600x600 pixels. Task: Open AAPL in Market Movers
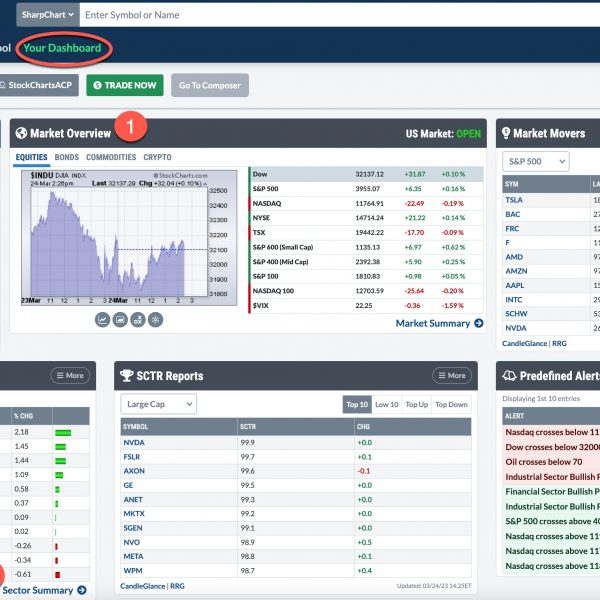point(515,285)
